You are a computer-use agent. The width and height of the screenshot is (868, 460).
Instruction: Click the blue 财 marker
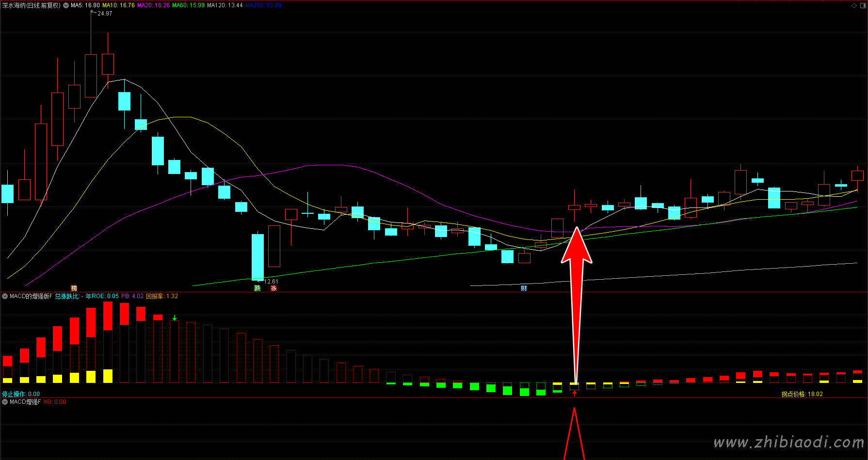pos(524,288)
